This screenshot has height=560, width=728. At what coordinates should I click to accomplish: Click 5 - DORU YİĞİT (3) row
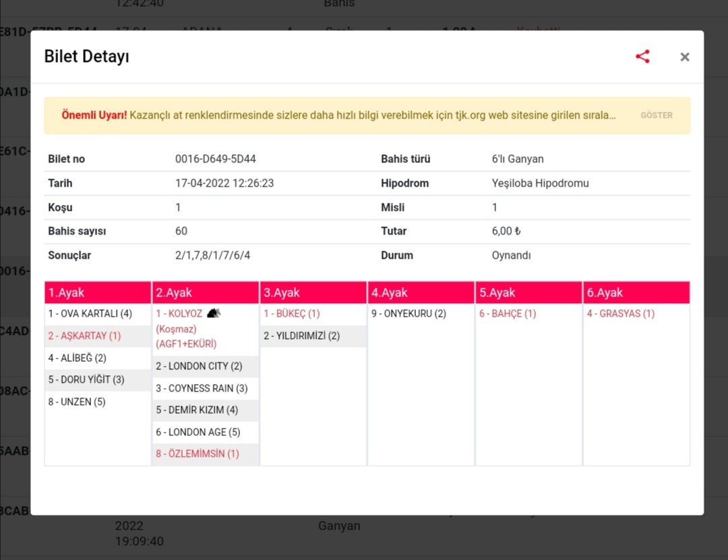(98, 380)
